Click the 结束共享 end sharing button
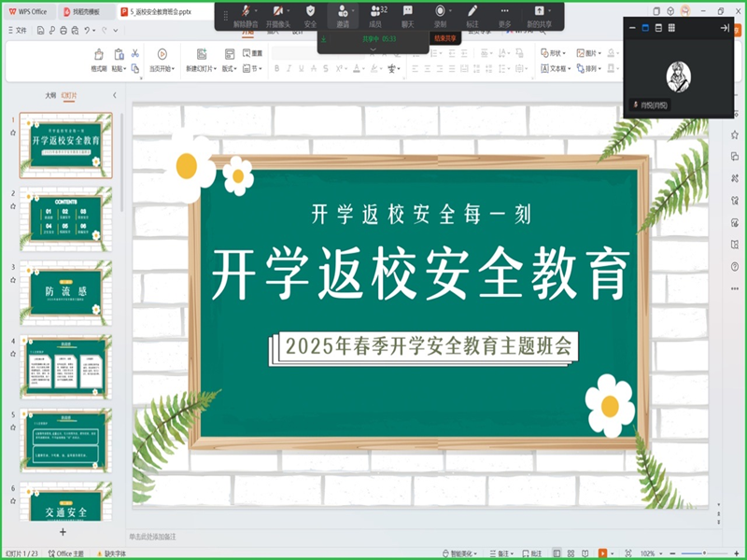The image size is (747, 560). point(445,38)
